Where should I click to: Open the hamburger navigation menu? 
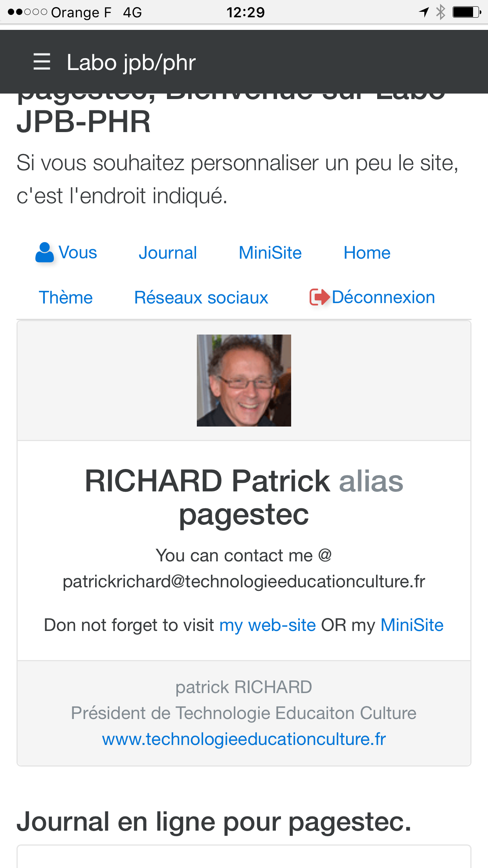tap(42, 62)
